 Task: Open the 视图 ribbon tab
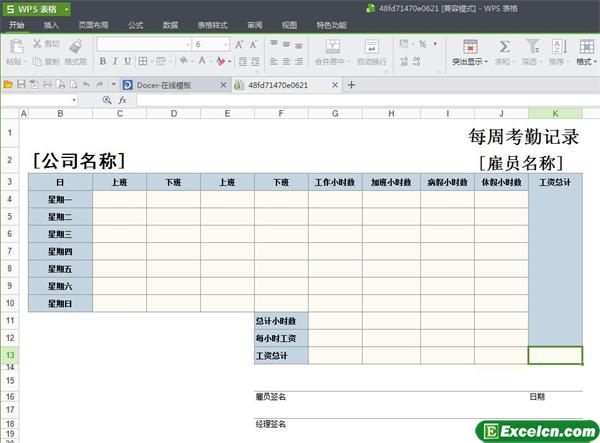coord(289,25)
